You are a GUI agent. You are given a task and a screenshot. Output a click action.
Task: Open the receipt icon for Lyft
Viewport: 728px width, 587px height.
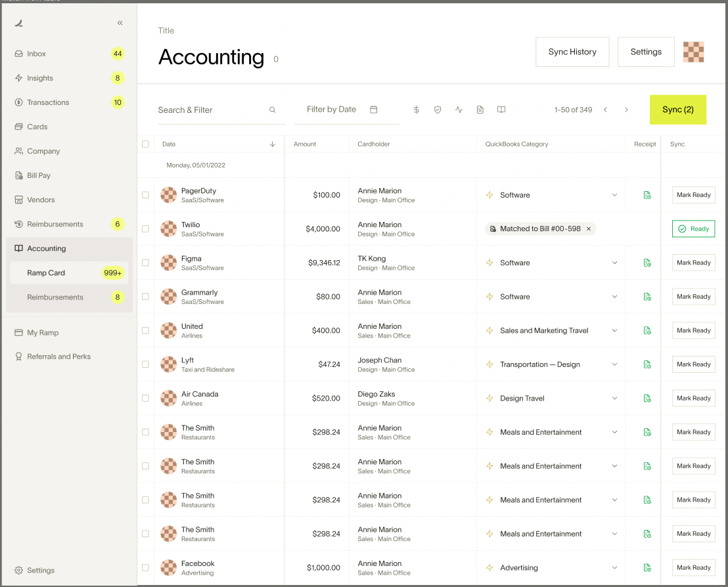(x=647, y=364)
